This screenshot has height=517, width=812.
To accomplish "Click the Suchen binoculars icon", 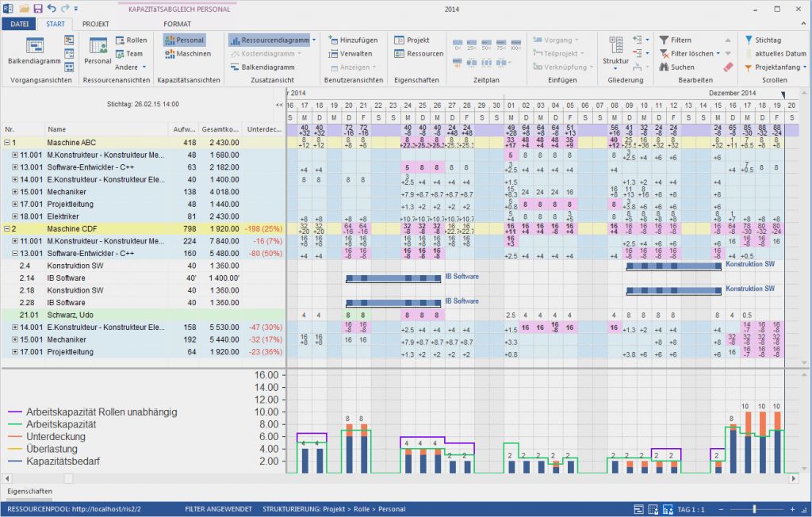I will 664,67.
